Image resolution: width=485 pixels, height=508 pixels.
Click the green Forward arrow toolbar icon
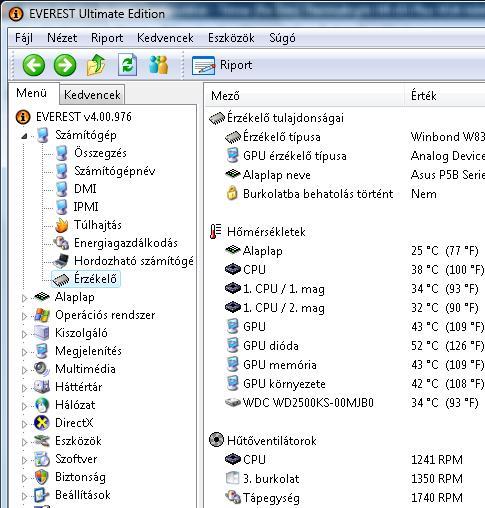coord(65,65)
